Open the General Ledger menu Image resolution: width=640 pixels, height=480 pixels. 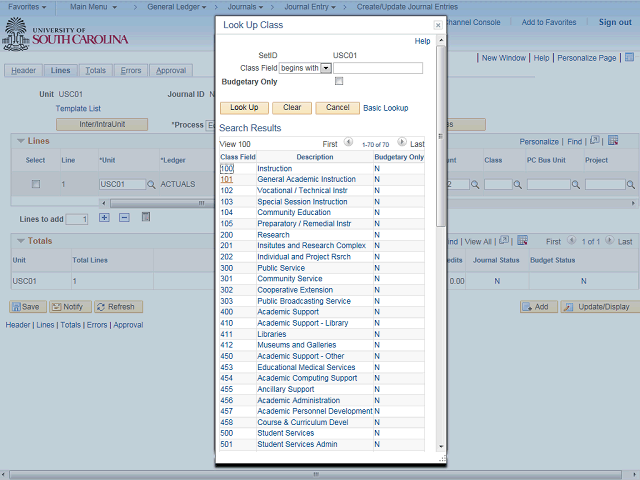(176, 7)
